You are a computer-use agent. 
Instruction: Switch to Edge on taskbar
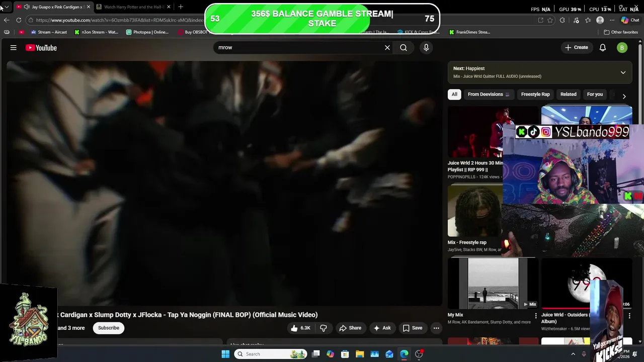coord(404,354)
